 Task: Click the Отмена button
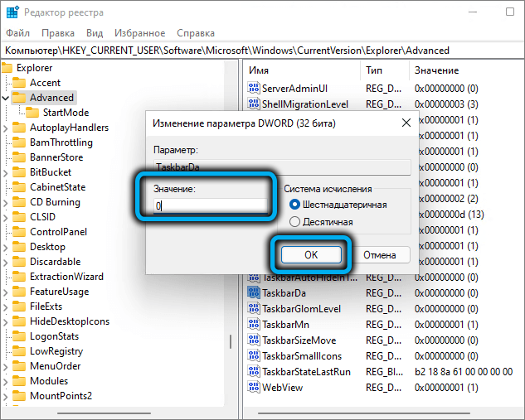point(379,255)
